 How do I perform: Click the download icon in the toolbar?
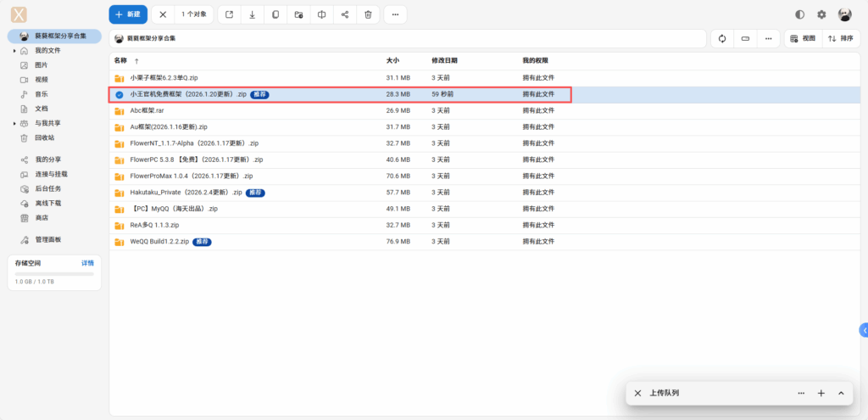coord(253,14)
